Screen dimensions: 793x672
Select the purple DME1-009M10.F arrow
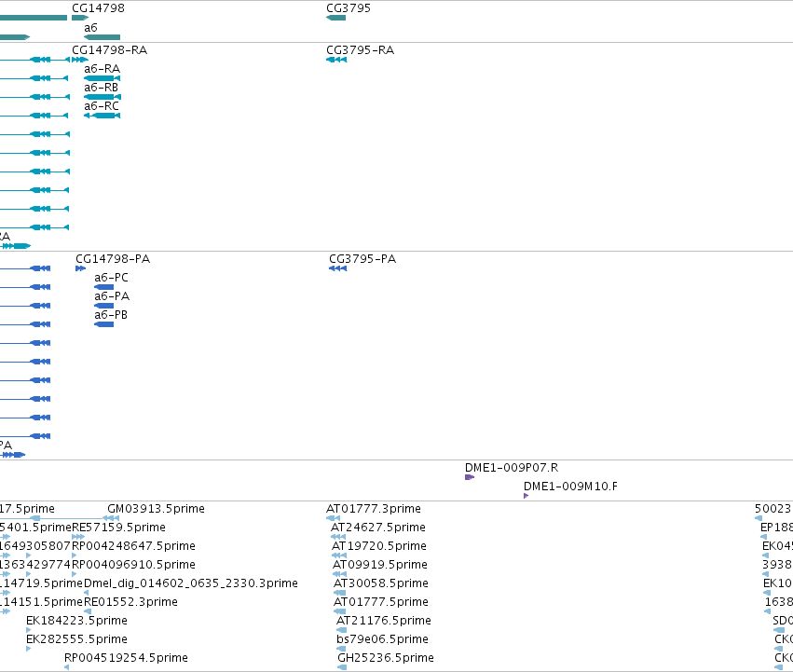pyautogui.click(x=526, y=496)
